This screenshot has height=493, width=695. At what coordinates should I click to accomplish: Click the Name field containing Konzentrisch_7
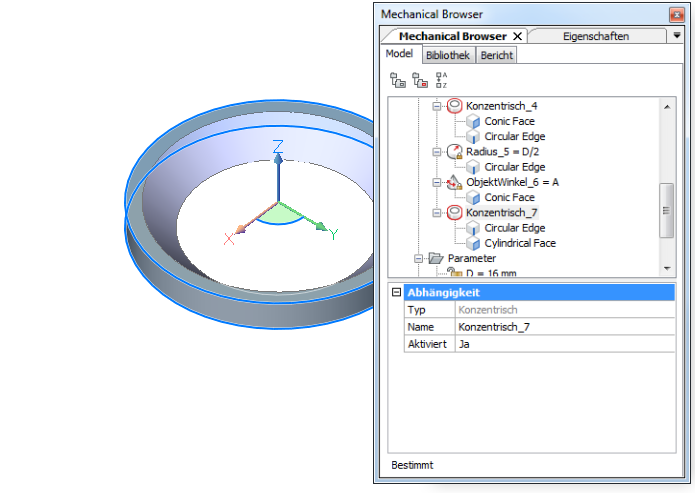coord(565,327)
